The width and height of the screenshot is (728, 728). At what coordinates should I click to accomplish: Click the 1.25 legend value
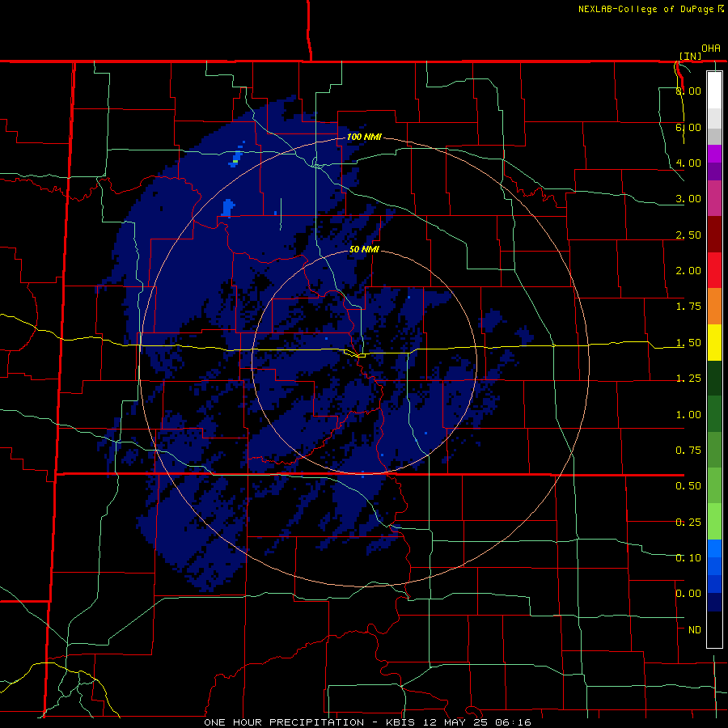pyautogui.click(x=688, y=379)
